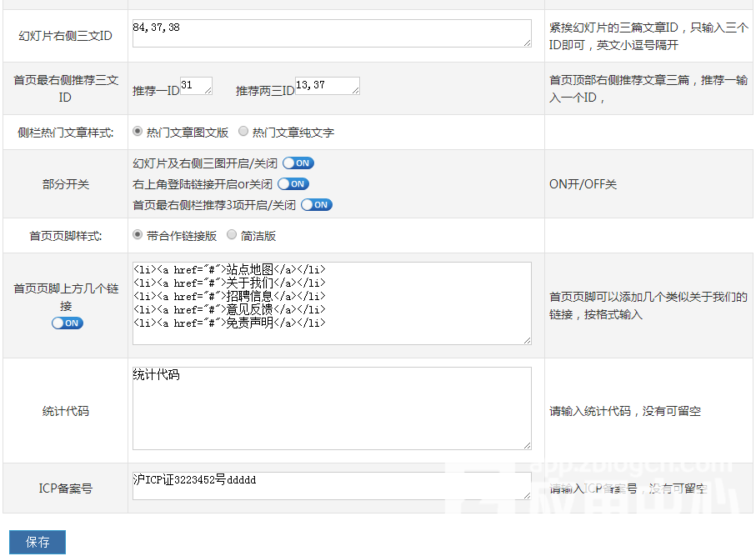
Task: Click the ICP备案号 text field
Action: [331, 486]
